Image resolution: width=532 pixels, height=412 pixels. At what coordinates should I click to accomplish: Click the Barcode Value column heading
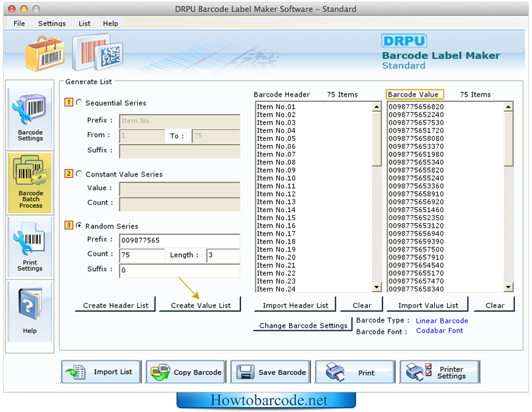[415, 94]
